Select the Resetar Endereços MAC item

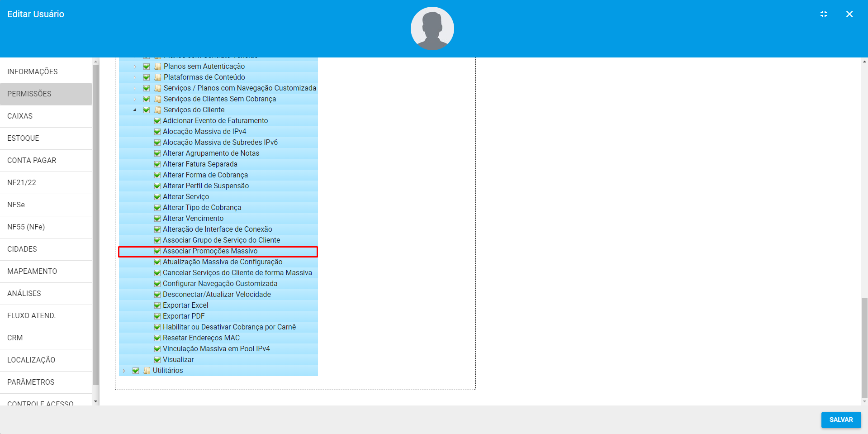pyautogui.click(x=201, y=338)
